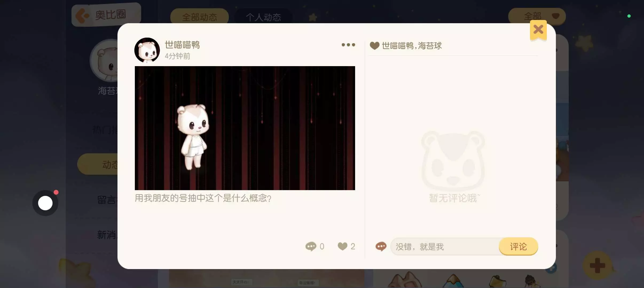Open the post's comment count icon
This screenshot has height=288, width=644.
(311, 246)
